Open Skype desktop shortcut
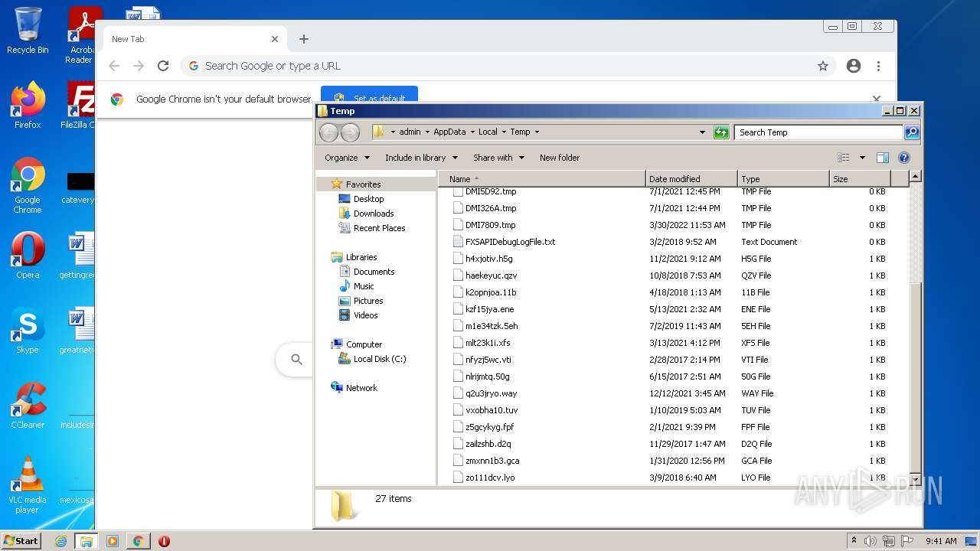The width and height of the screenshot is (980, 551). pyautogui.click(x=28, y=331)
